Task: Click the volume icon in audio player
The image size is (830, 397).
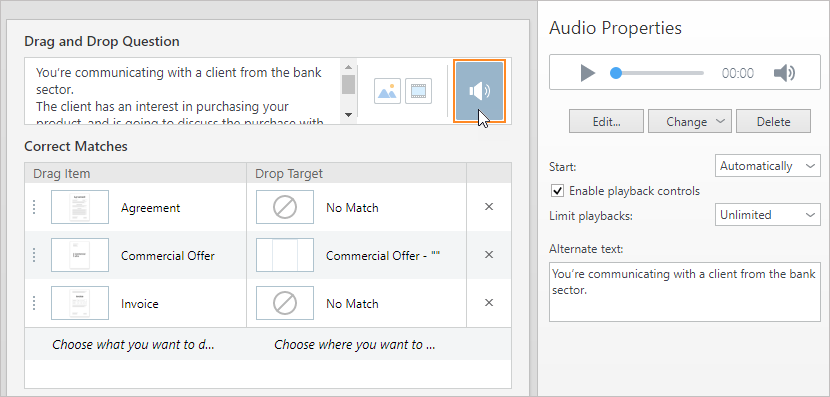Action: tap(784, 73)
